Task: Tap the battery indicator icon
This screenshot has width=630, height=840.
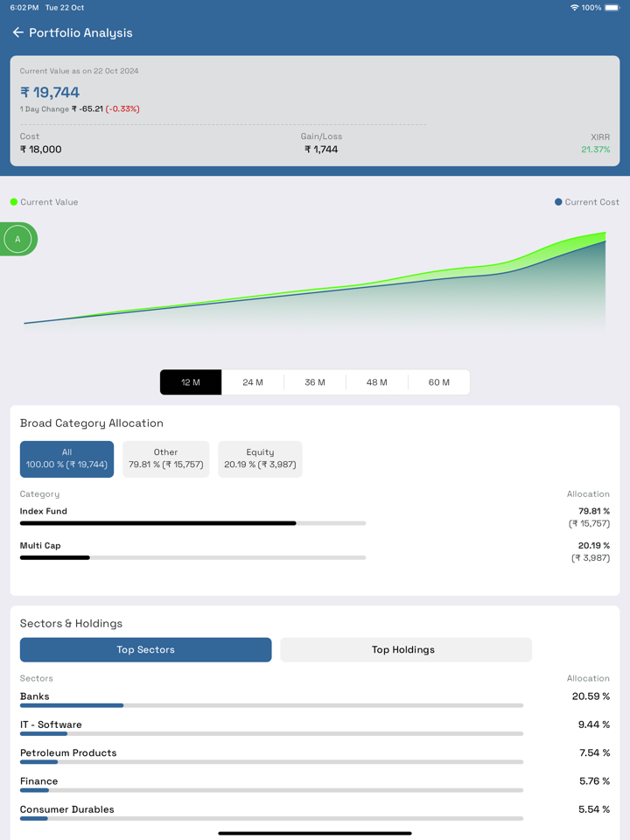Action: coord(612,8)
